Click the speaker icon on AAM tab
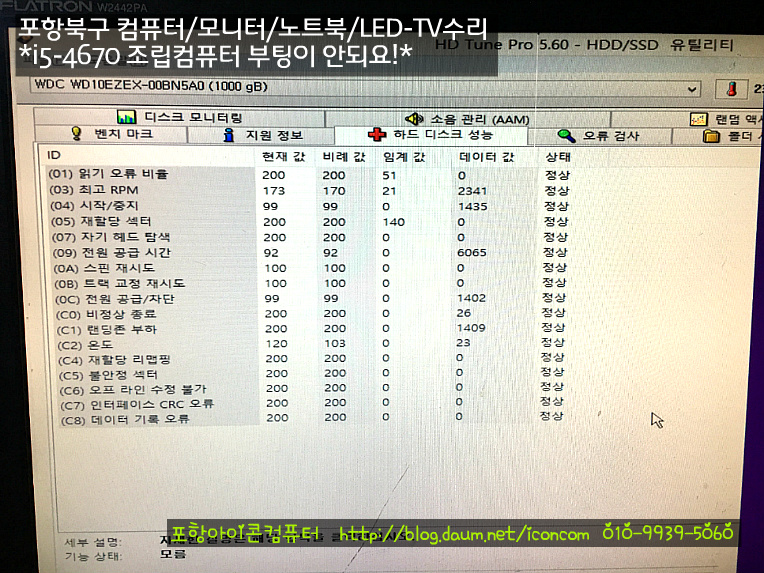This screenshot has height=573, width=764. point(414,118)
